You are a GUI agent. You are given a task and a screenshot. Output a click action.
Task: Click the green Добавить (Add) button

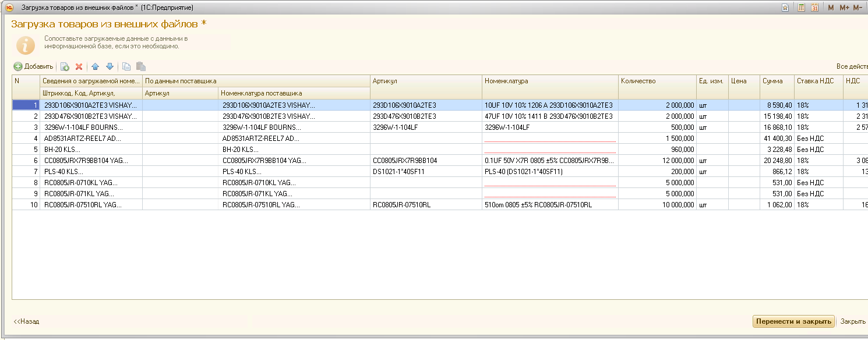[34, 67]
